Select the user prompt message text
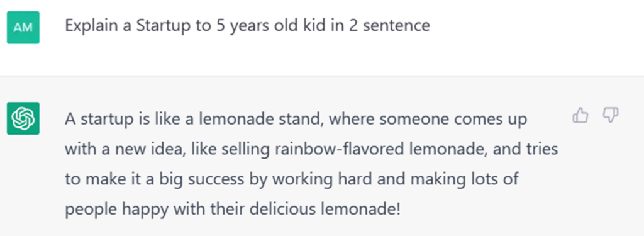 (x=247, y=26)
